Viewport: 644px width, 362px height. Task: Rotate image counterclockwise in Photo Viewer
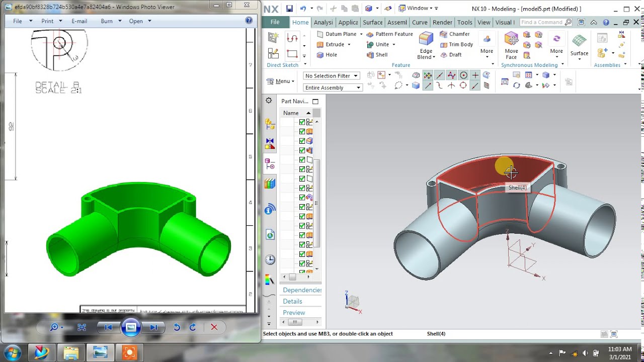coord(177,327)
